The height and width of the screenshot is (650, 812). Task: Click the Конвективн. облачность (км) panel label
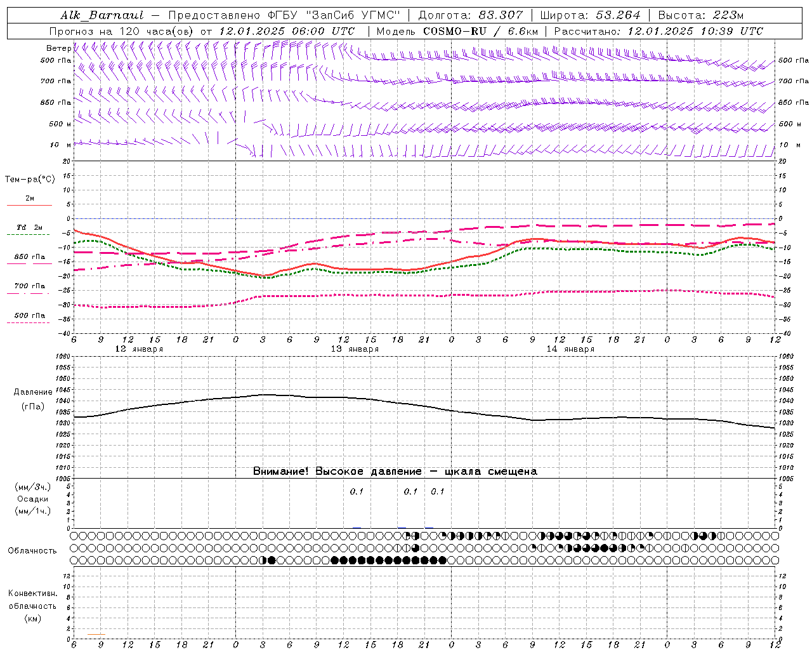(x=33, y=606)
